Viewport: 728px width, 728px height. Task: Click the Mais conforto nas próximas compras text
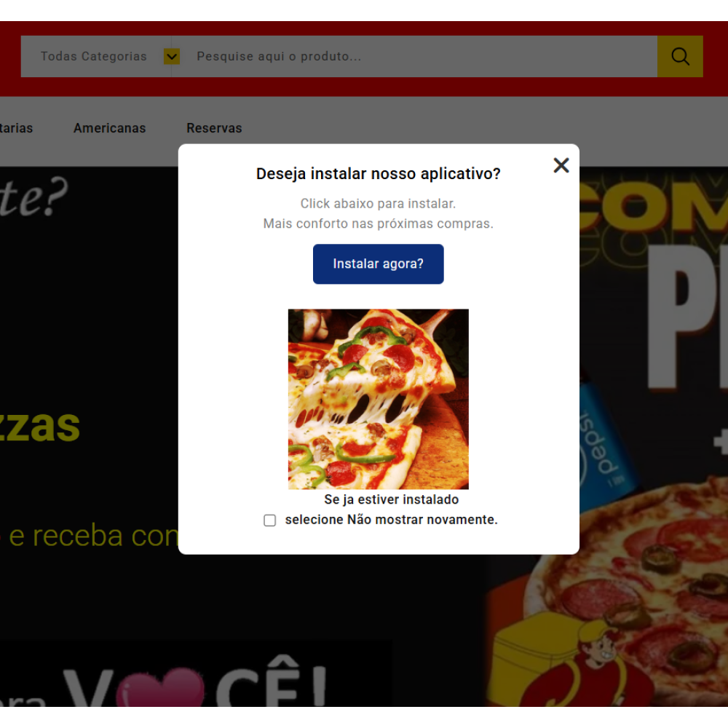pos(378,223)
